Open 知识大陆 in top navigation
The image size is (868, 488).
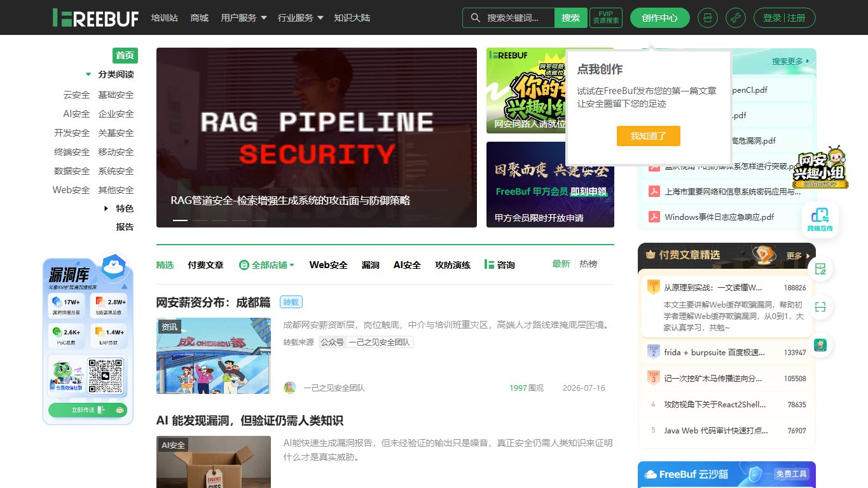click(x=352, y=18)
